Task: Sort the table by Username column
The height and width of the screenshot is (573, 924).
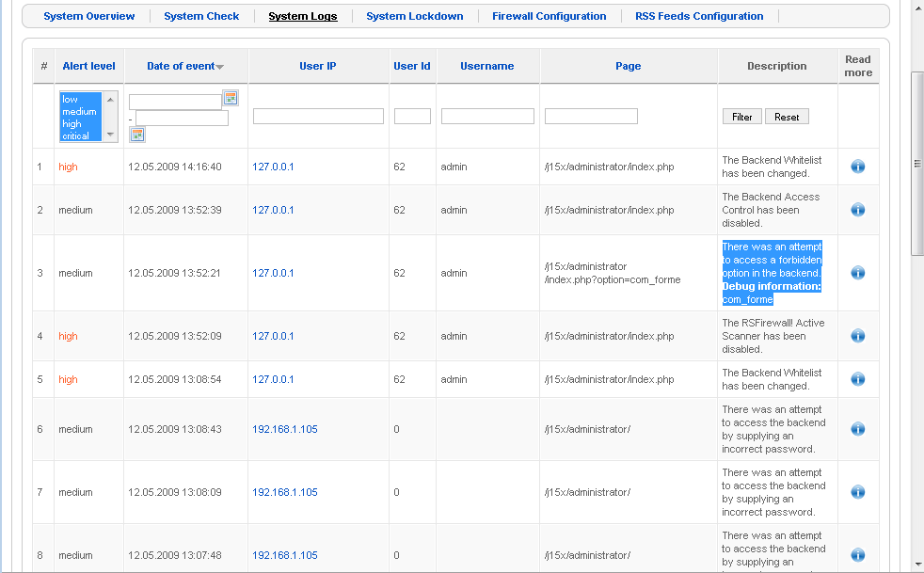Action: (487, 66)
